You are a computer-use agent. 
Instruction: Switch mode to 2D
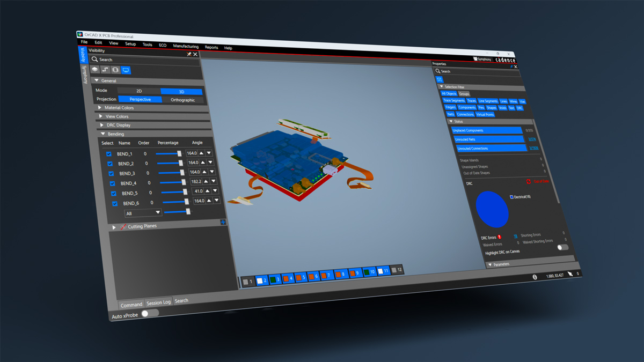pos(139,91)
